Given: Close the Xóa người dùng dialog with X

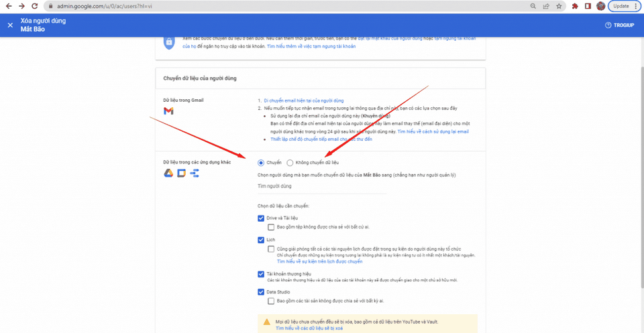Looking at the screenshot, I should tap(10, 25).
